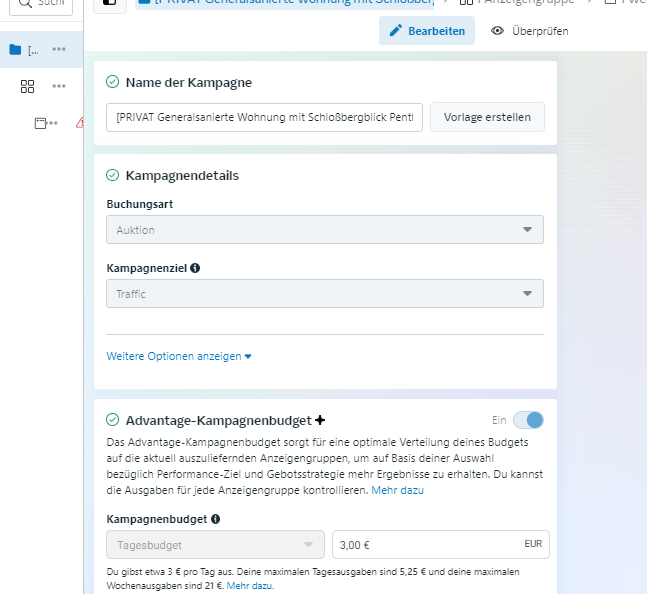Click the campaign name input field
647x594 pixels.
(264, 118)
